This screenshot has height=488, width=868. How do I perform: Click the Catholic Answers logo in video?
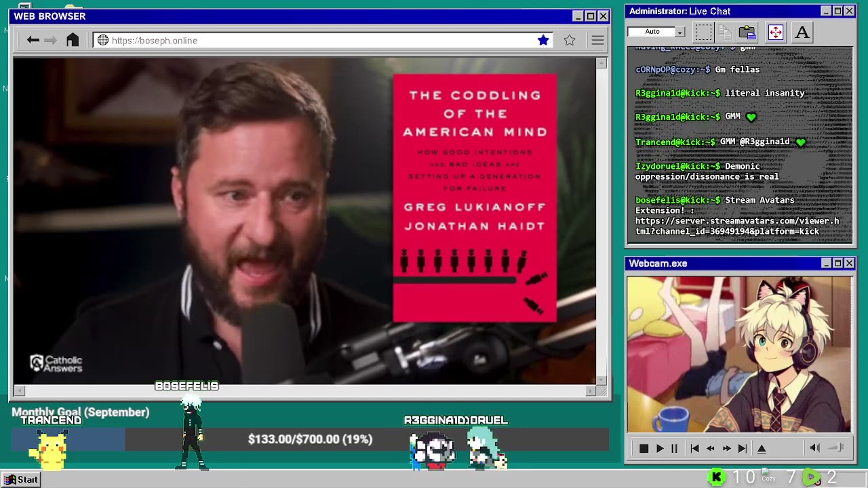coord(56,364)
